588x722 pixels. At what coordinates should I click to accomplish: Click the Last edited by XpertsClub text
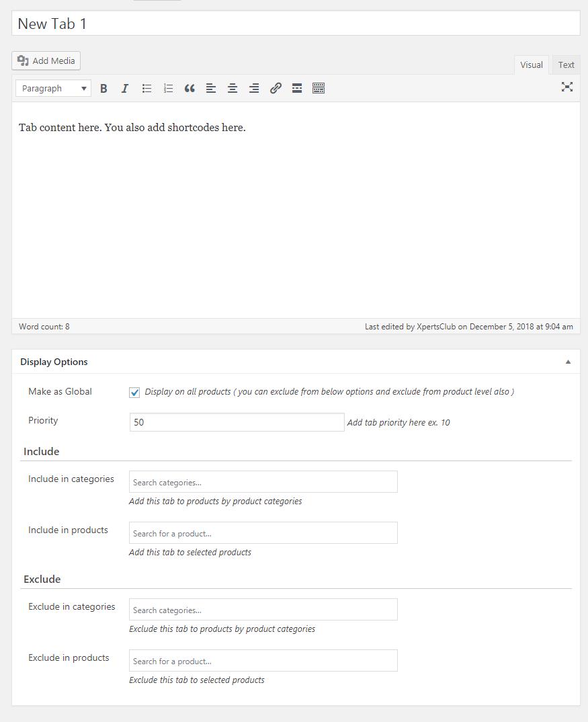(x=469, y=327)
